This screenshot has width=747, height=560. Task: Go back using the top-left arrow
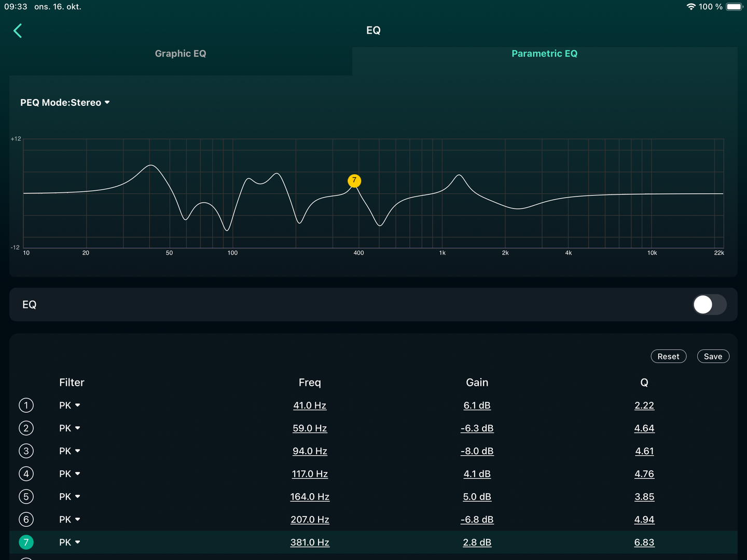(18, 31)
